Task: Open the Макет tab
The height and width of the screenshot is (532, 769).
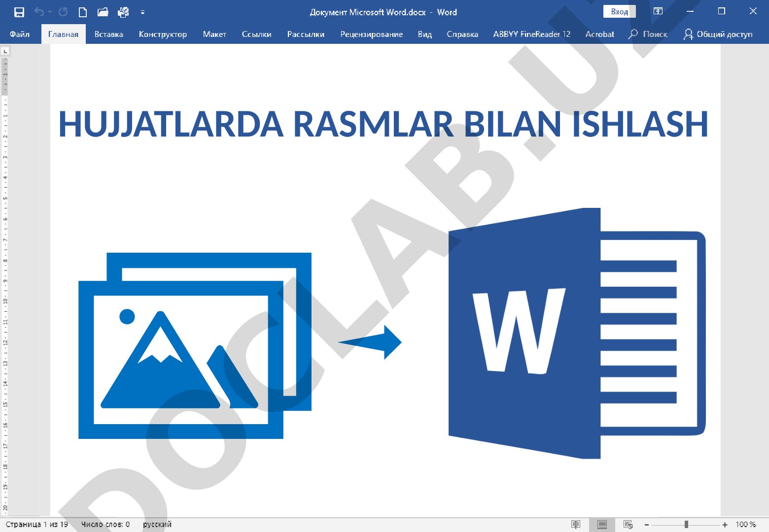Action: point(214,34)
